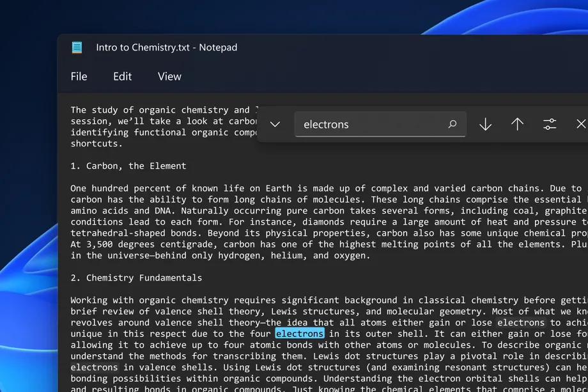Open the Edit menu
588x392 pixels.
pyautogui.click(x=122, y=76)
